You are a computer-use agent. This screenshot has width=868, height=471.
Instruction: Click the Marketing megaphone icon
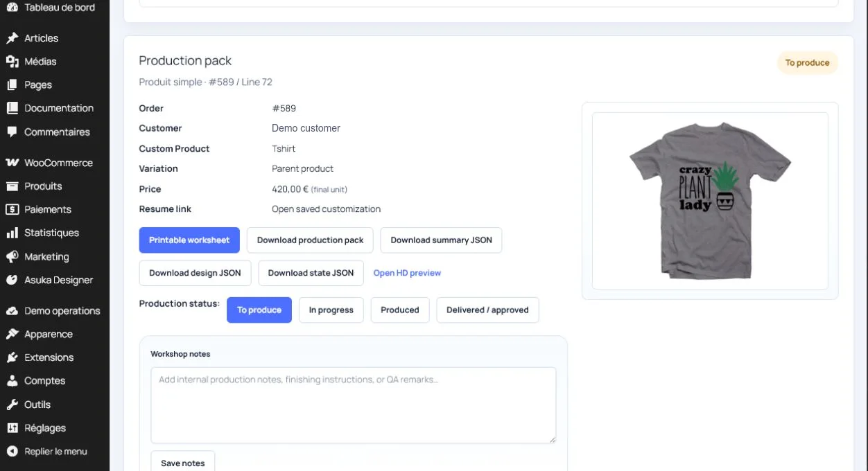click(x=12, y=256)
